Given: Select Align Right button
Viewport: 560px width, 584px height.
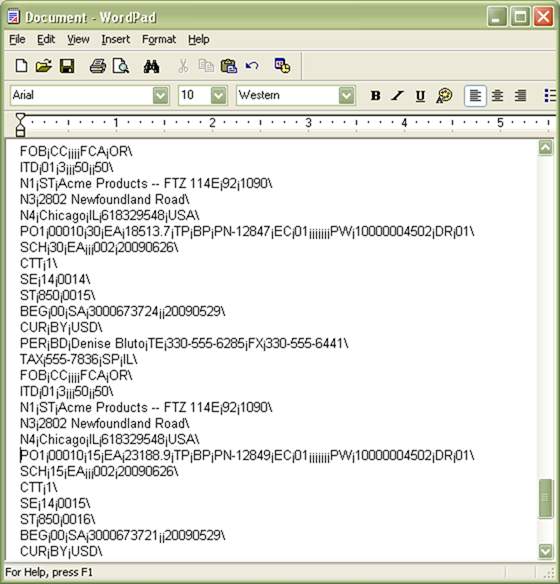Looking at the screenshot, I should pyautogui.click(x=520, y=96).
